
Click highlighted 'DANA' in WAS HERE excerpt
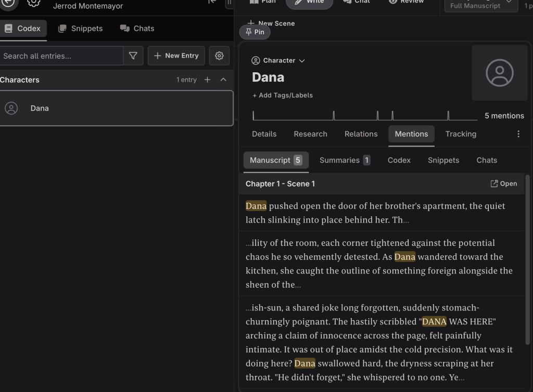(434, 321)
